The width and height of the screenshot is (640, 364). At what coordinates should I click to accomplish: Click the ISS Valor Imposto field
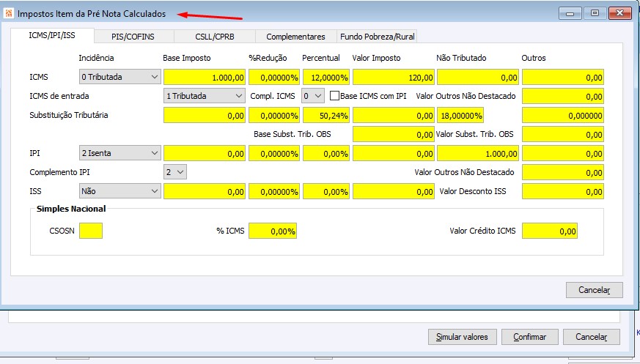click(x=394, y=192)
